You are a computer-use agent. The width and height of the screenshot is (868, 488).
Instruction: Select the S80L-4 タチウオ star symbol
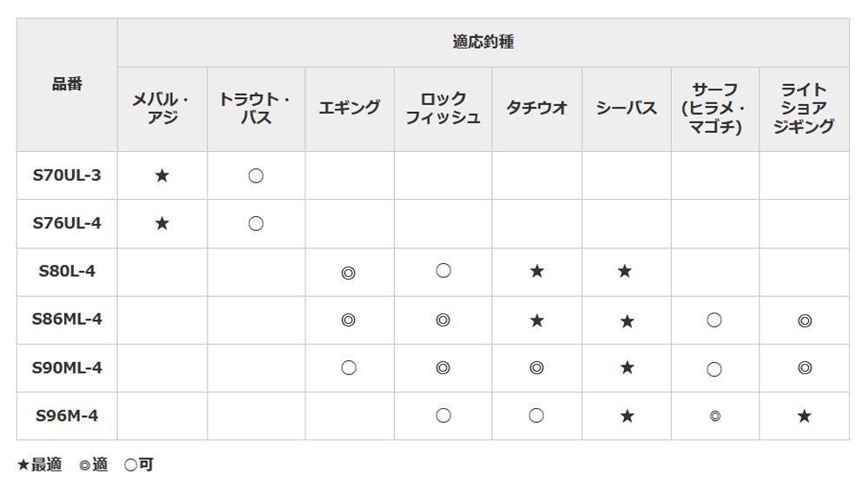click(x=536, y=272)
